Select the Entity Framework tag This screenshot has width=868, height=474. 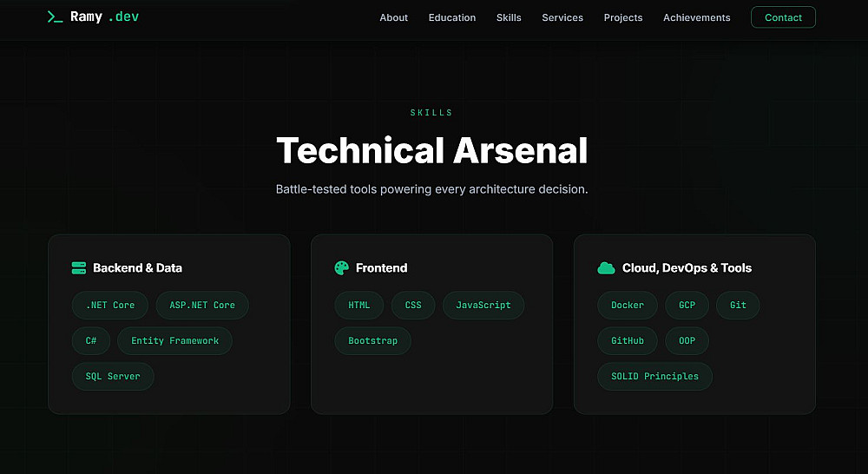point(174,341)
